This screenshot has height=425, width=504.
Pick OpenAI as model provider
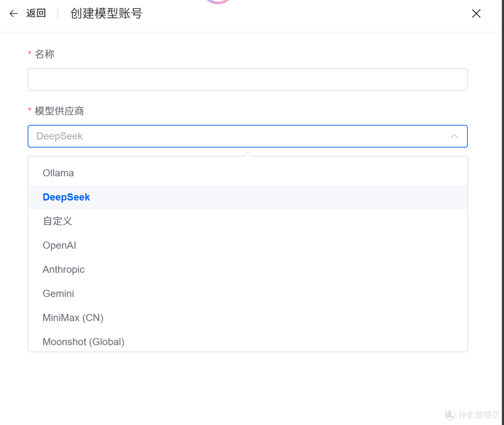click(59, 245)
